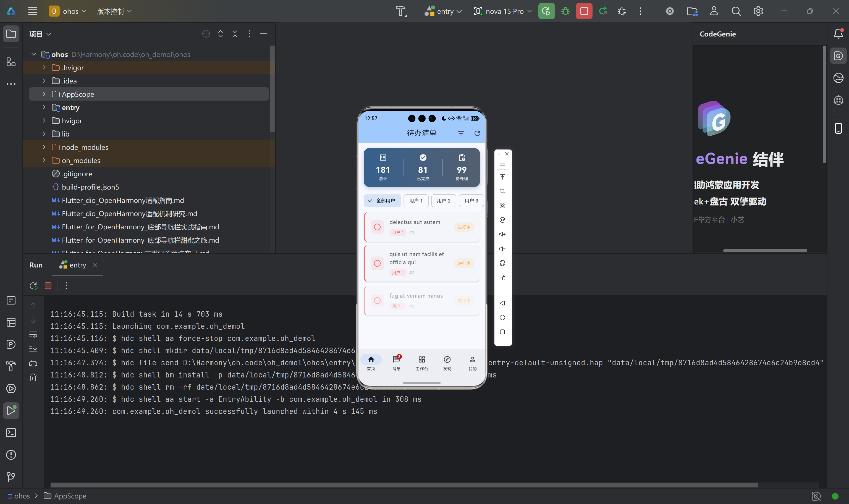The height and width of the screenshot is (504, 849).
Task: Open the Search Everywhere magnifier icon
Action: coord(736,11)
